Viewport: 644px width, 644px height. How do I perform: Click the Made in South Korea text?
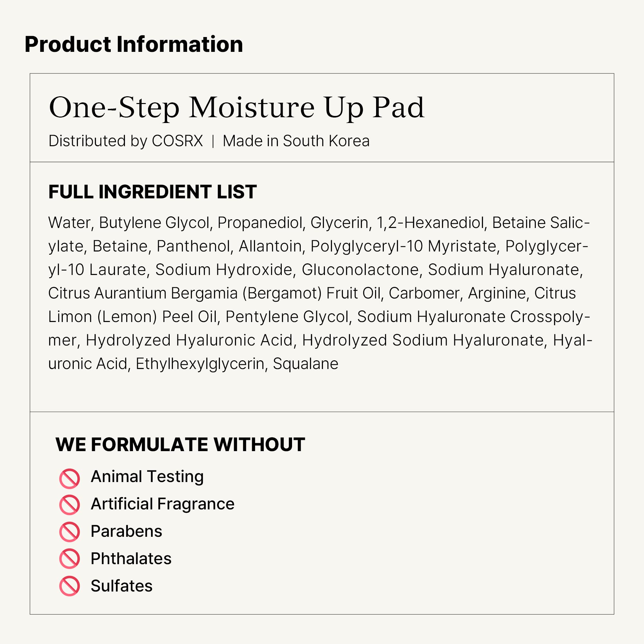click(x=296, y=141)
